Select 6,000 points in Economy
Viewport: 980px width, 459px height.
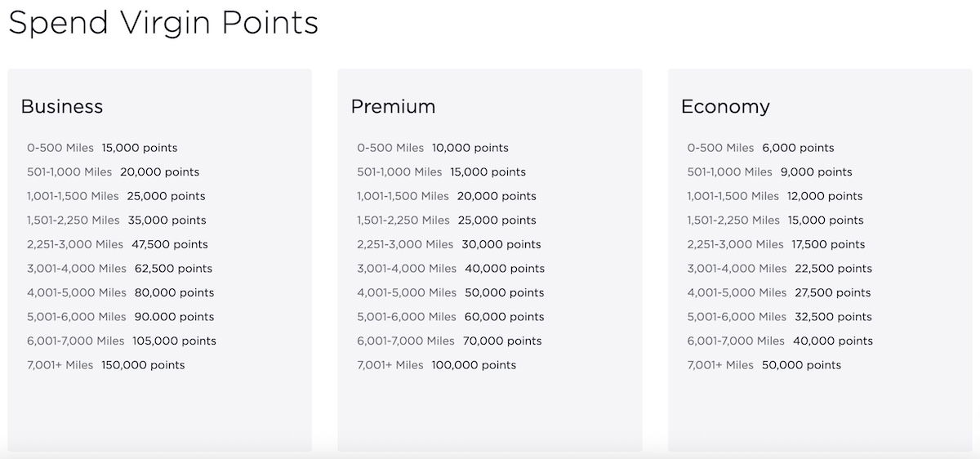798,148
